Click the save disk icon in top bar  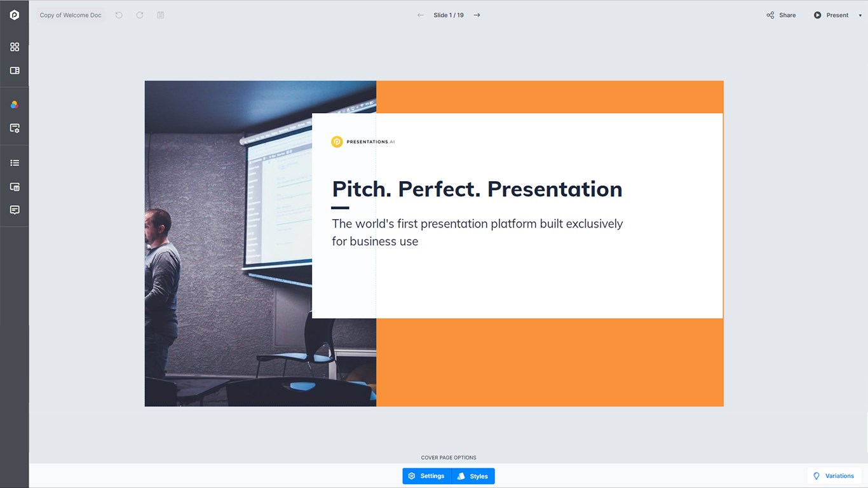(x=161, y=15)
